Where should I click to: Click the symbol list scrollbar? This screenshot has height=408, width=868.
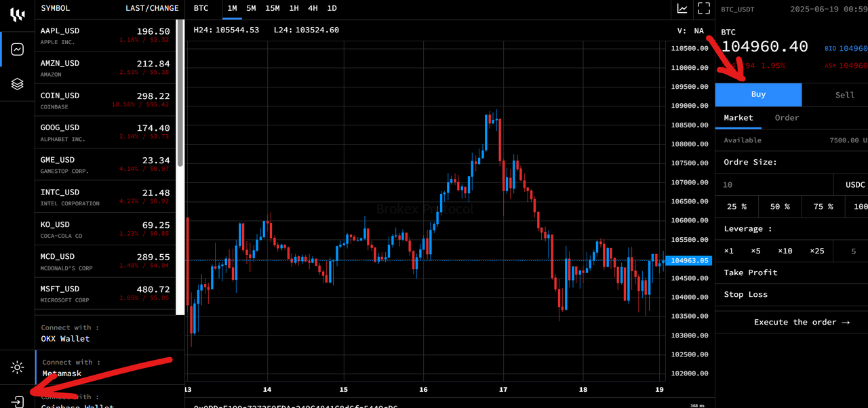click(180, 93)
